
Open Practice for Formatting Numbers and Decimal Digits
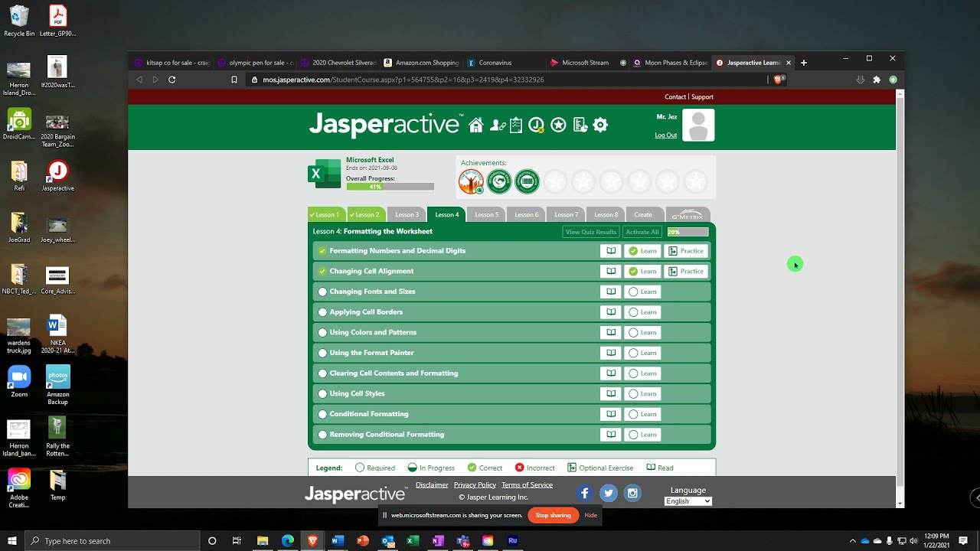click(686, 251)
